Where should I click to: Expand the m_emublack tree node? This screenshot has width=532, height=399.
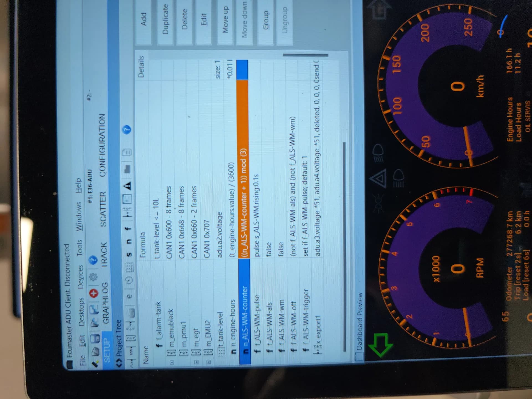pos(172,362)
